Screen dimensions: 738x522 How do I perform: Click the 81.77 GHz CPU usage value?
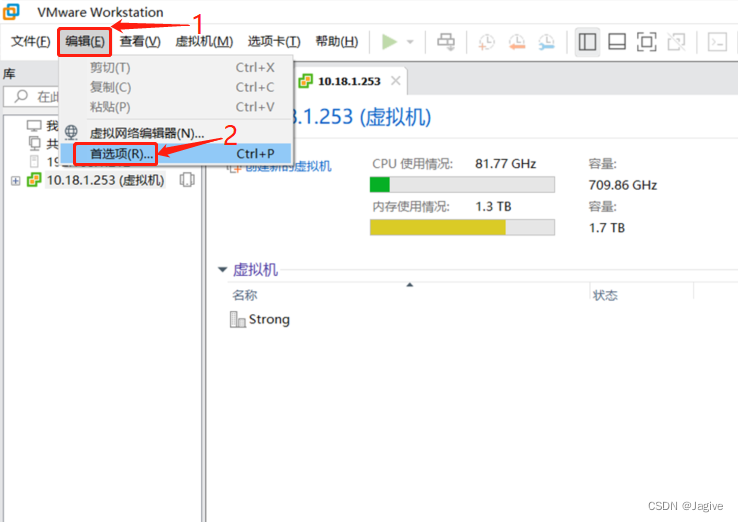tap(505, 164)
